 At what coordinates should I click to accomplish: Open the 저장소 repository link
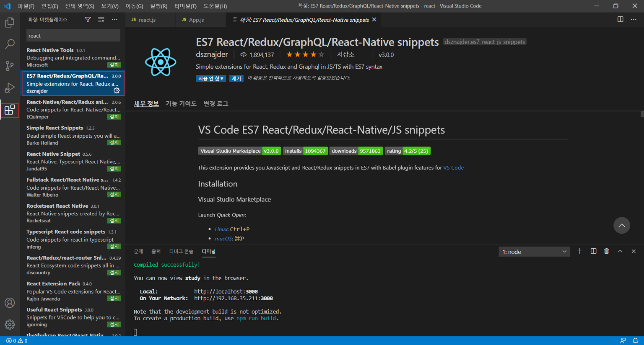point(345,54)
